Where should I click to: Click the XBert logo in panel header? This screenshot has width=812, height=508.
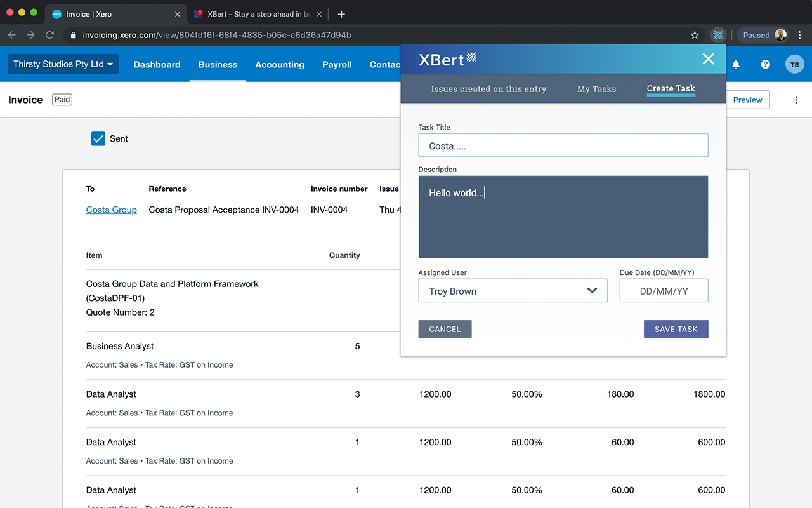tap(447, 59)
